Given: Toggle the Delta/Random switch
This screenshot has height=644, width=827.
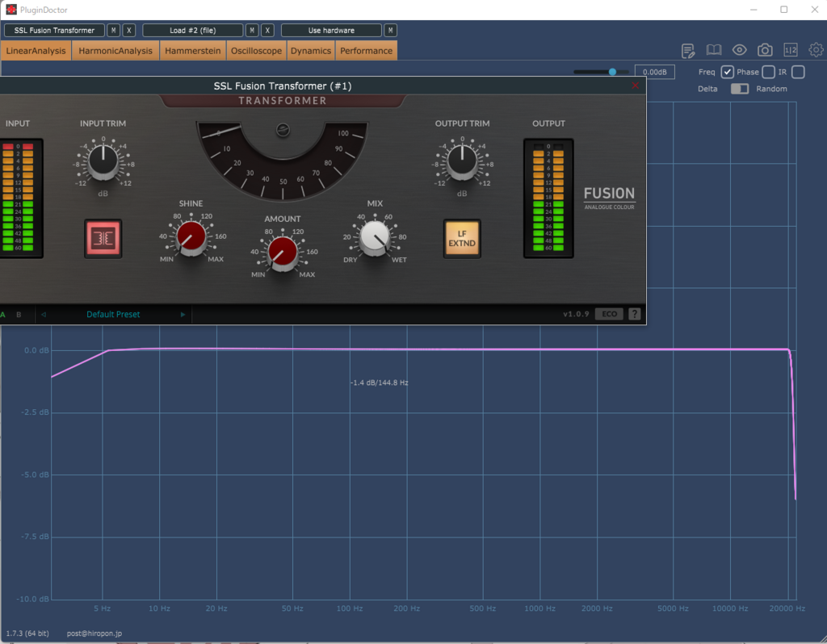Looking at the screenshot, I should click(x=740, y=89).
